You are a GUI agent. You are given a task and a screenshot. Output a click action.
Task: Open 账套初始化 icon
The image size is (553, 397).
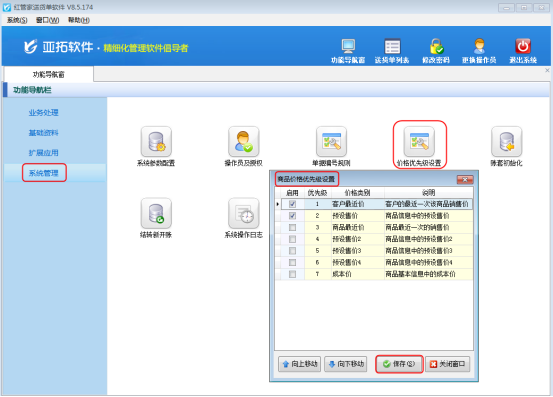(506, 142)
